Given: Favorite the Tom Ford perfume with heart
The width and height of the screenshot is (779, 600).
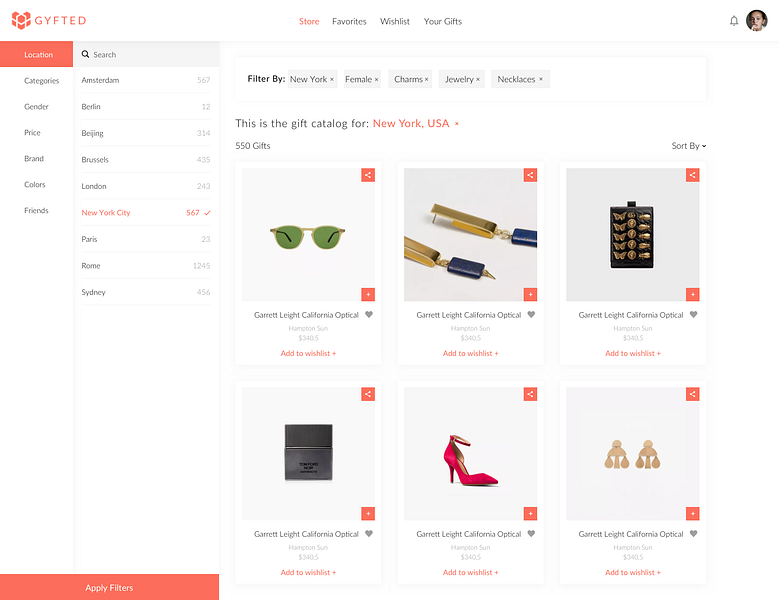Looking at the screenshot, I should [x=369, y=534].
